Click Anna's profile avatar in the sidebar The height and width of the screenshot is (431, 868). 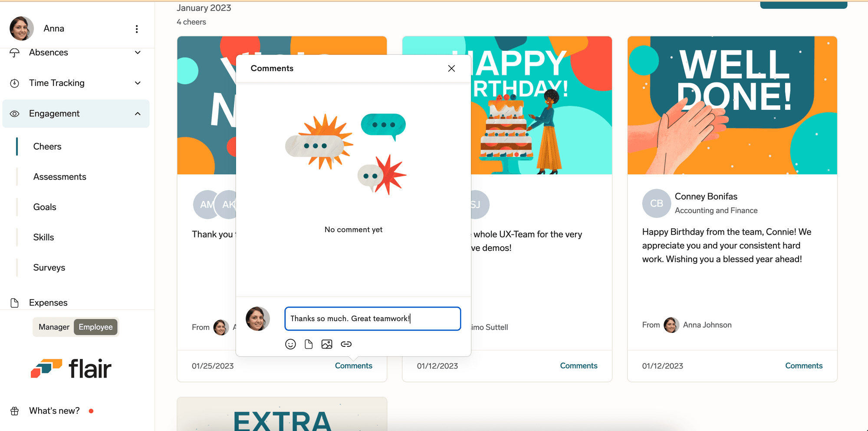(22, 28)
